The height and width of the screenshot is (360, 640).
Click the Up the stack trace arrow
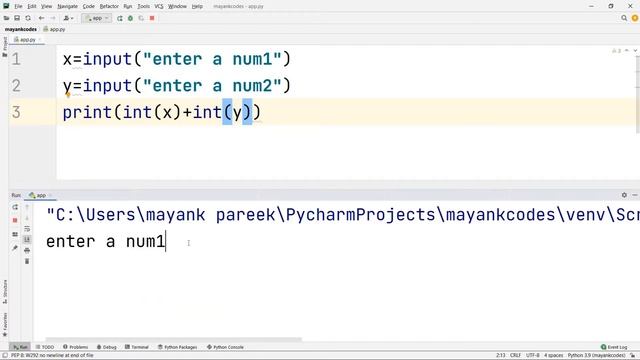point(27,207)
